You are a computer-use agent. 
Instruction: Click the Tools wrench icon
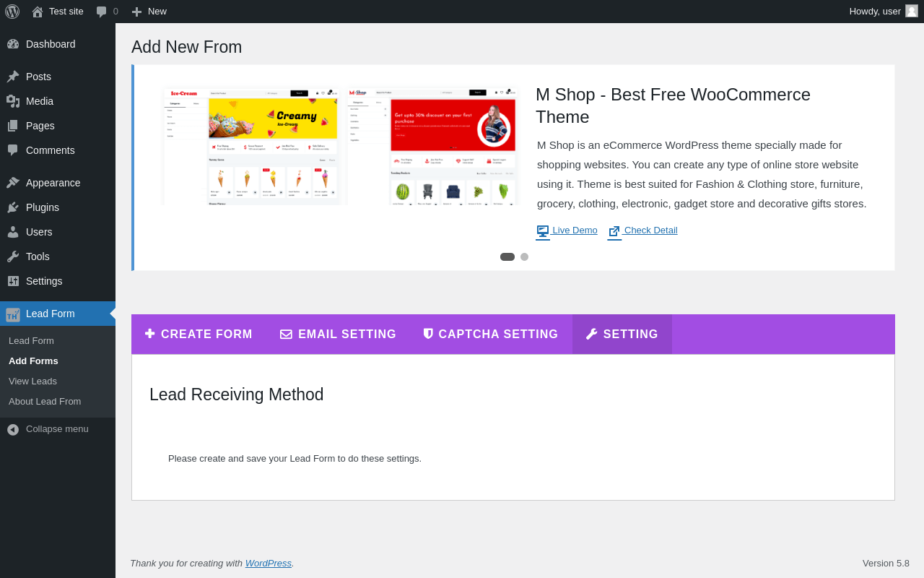point(13,256)
